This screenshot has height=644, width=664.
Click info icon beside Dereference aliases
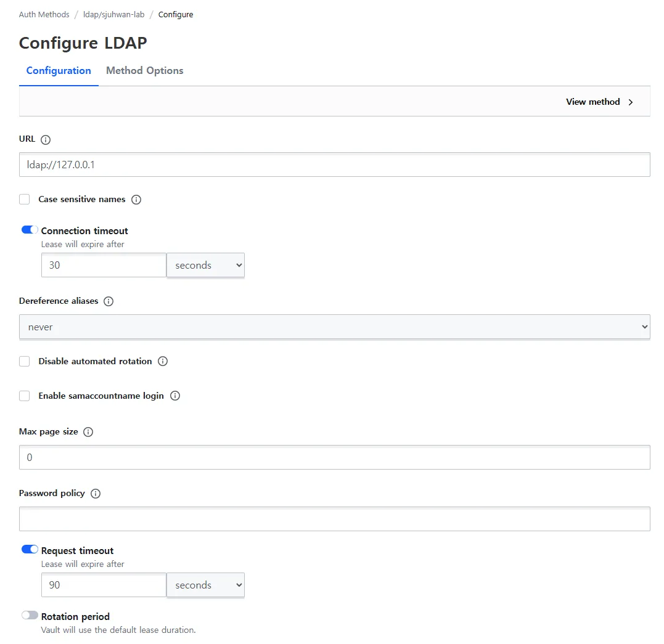click(x=109, y=301)
